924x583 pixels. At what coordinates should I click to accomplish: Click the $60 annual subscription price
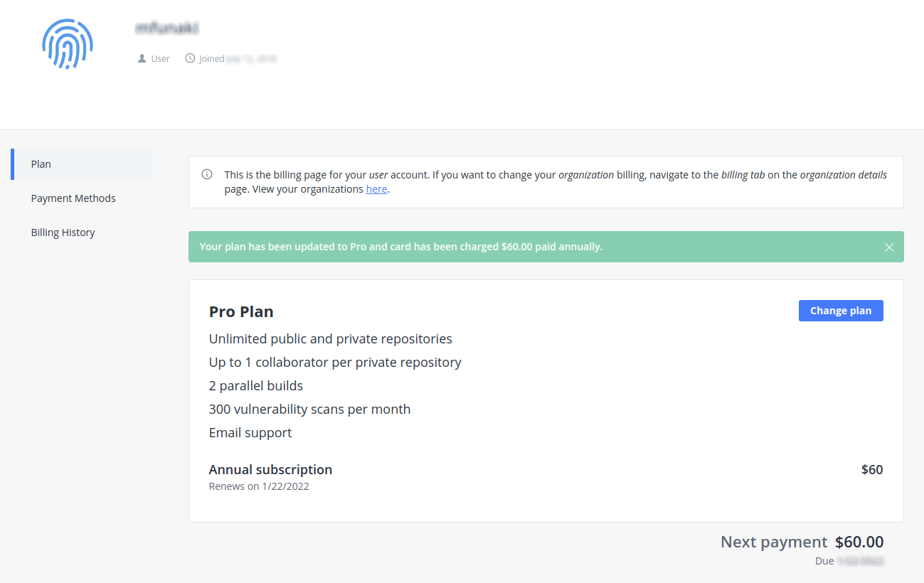click(x=871, y=469)
